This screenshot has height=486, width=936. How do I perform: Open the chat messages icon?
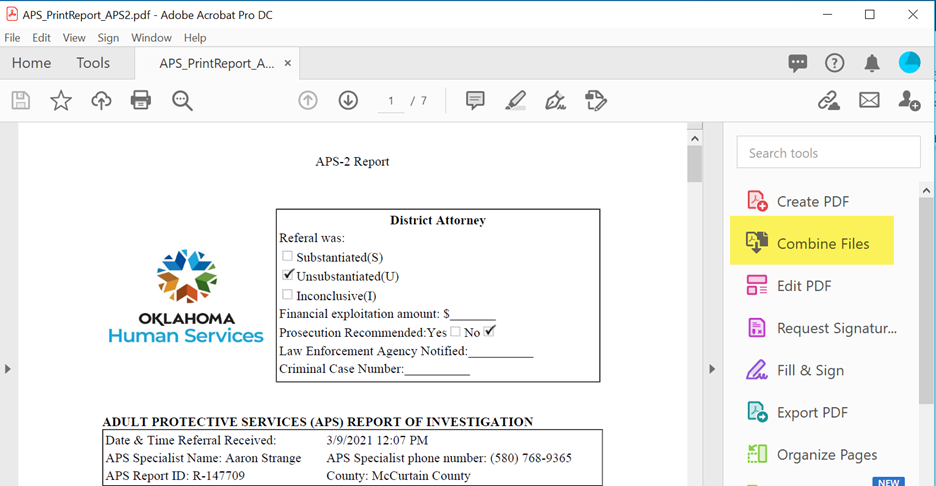798,63
